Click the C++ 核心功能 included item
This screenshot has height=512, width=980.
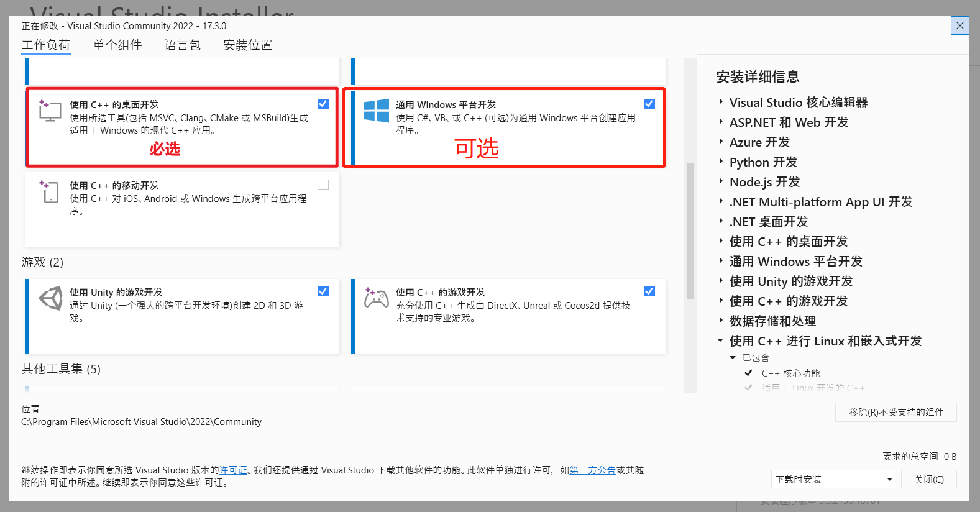[x=790, y=373]
